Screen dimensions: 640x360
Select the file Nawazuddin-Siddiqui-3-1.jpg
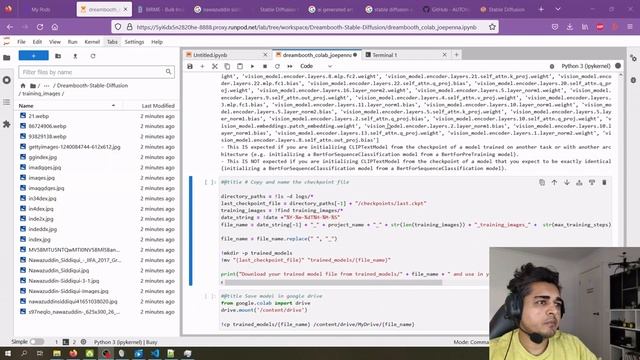point(64,281)
